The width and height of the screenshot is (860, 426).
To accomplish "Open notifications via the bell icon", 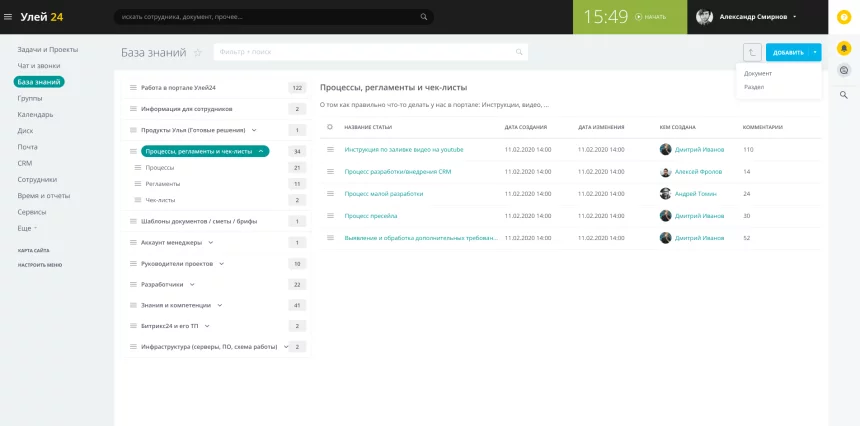I will tap(844, 47).
